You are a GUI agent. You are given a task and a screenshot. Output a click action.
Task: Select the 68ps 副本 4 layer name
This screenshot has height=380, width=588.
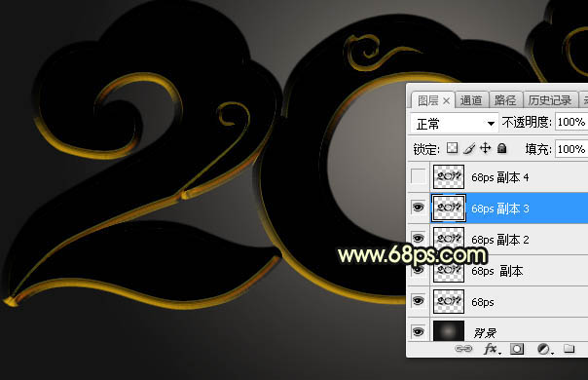[x=500, y=177]
